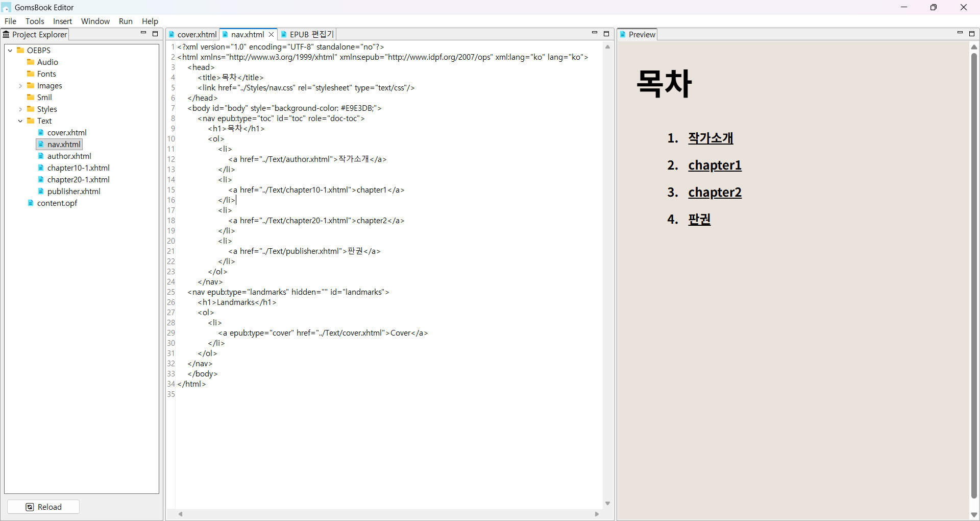Minimize the Preview panel
Screen dimensions: 980x521
pos(960,33)
